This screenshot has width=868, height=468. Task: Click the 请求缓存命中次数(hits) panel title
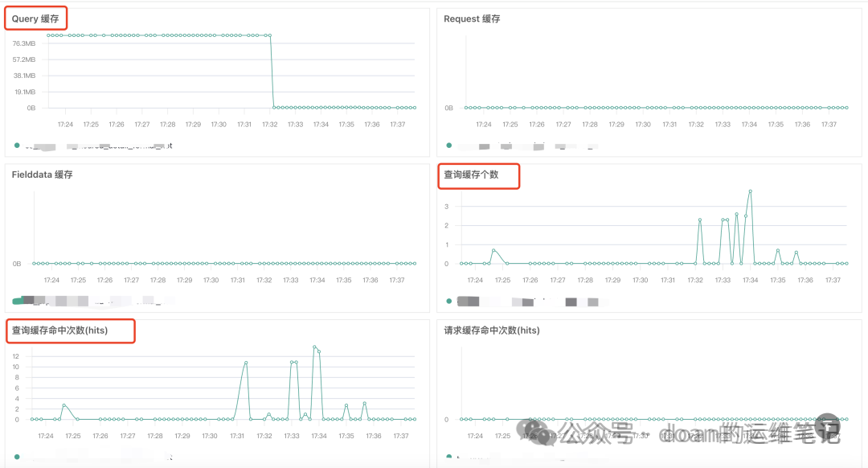click(492, 330)
